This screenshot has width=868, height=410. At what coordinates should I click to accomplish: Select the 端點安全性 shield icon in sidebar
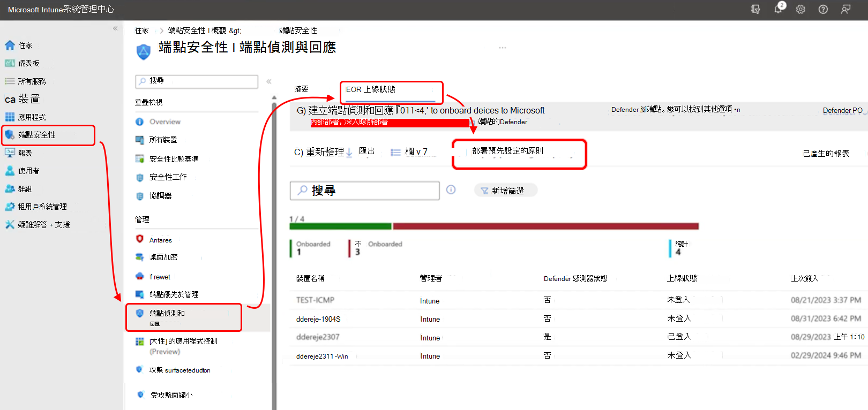click(10, 135)
